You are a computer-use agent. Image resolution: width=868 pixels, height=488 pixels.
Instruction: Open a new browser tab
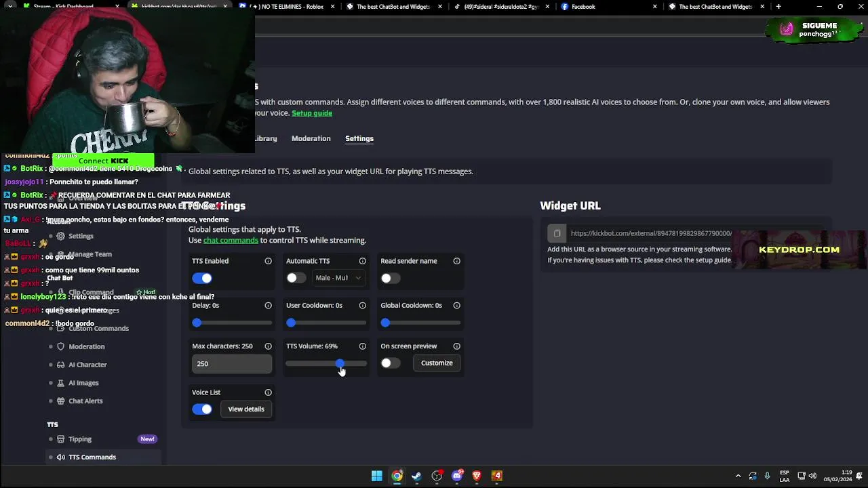click(x=778, y=7)
